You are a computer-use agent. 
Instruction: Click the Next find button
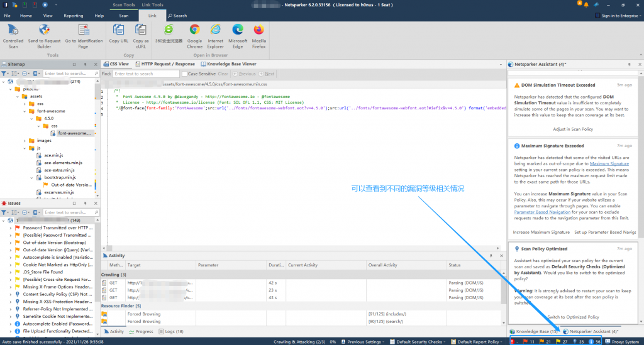[267, 74]
